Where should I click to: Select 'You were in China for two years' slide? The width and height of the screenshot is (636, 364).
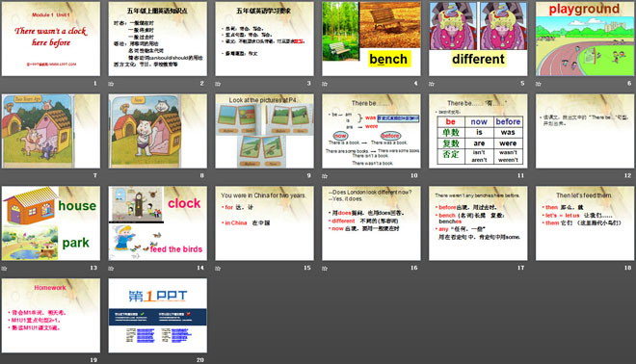click(x=264, y=223)
